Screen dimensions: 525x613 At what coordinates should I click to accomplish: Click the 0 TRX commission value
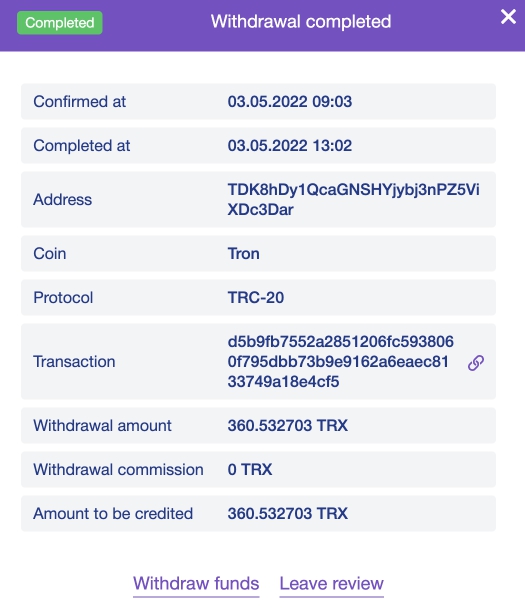[x=250, y=470]
